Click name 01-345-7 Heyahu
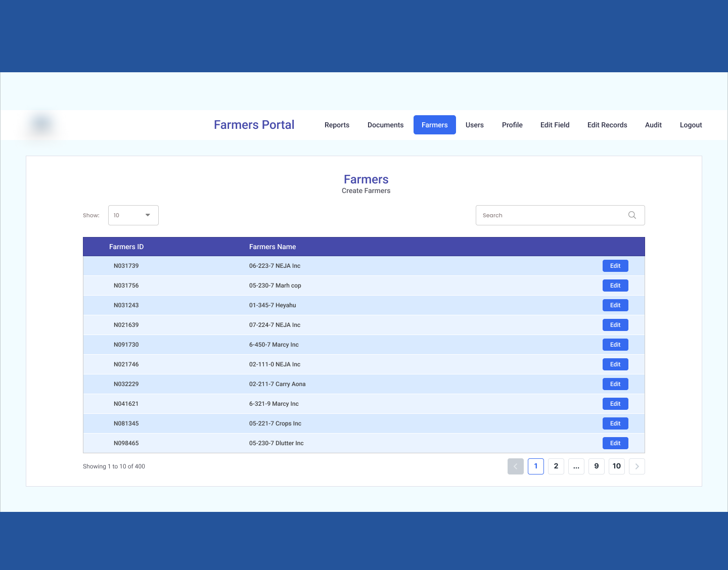 (x=272, y=305)
